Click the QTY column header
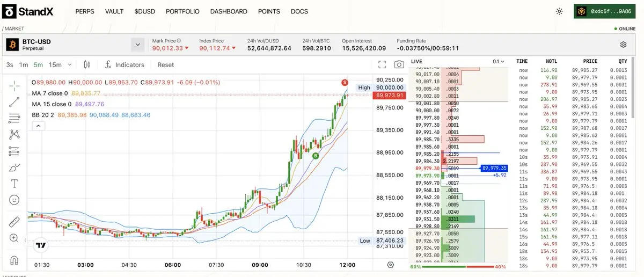 [x=622, y=62]
